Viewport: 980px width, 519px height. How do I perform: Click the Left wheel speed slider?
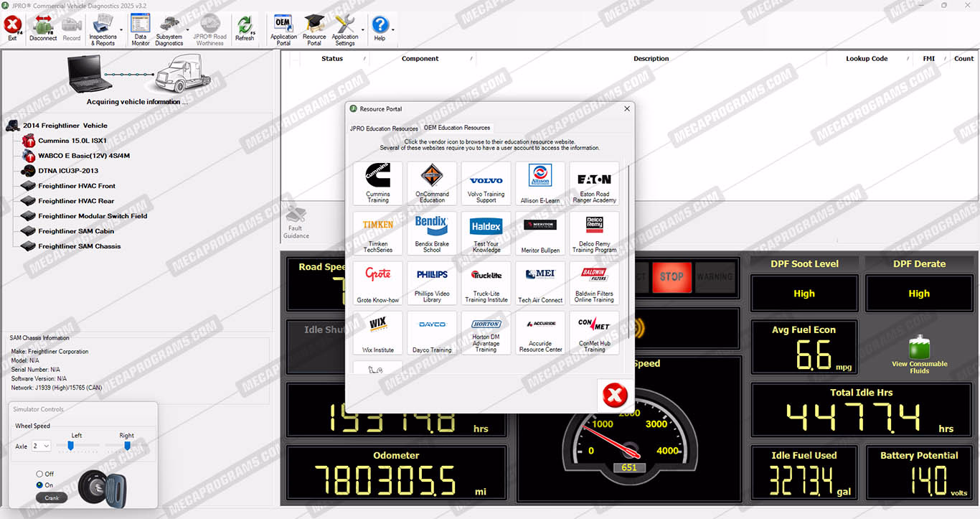point(70,446)
